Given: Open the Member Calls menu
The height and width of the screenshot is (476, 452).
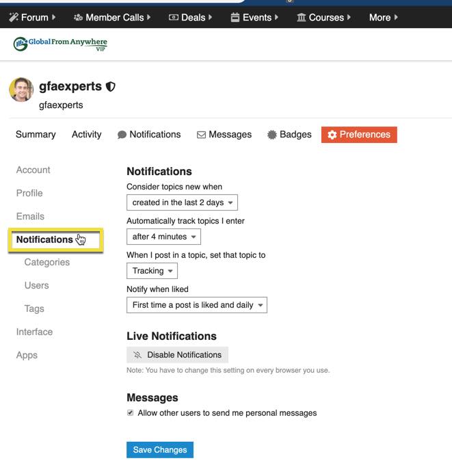Looking at the screenshot, I should pyautogui.click(x=112, y=17).
